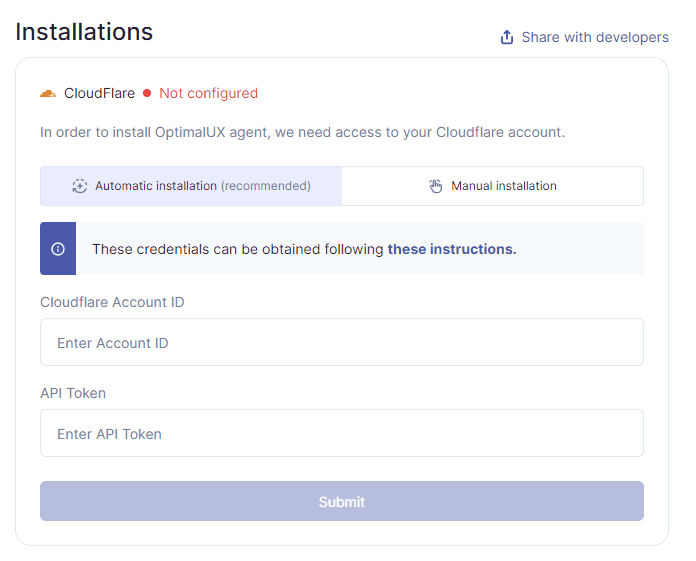This screenshot has width=696, height=561.
Task: Click the Submit button
Action: [342, 501]
